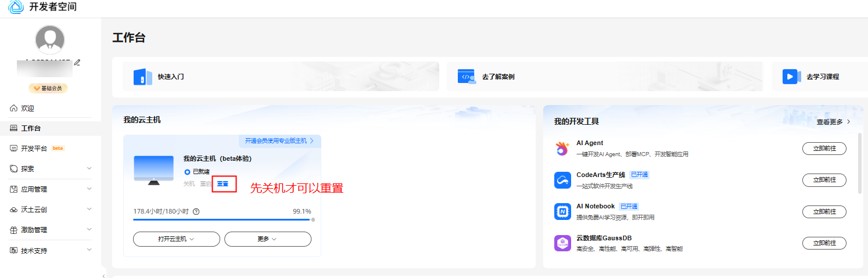This screenshot has height=278, width=868.
Task: Click the 沃土云创 cloud icon
Action: pyautogui.click(x=14, y=210)
